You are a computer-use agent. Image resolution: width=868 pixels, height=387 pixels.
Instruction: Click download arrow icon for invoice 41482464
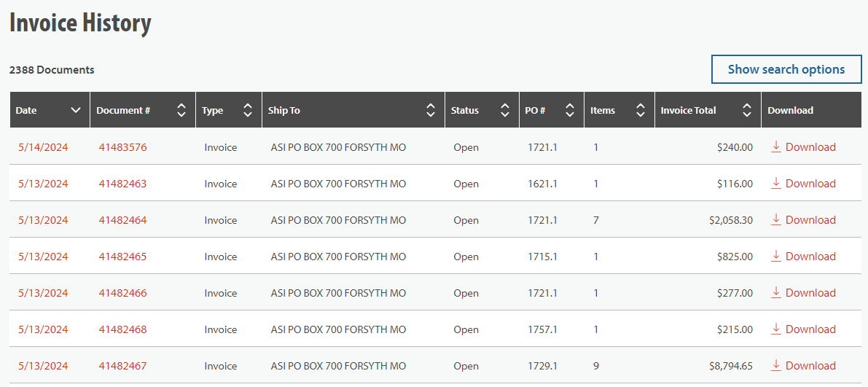(776, 219)
